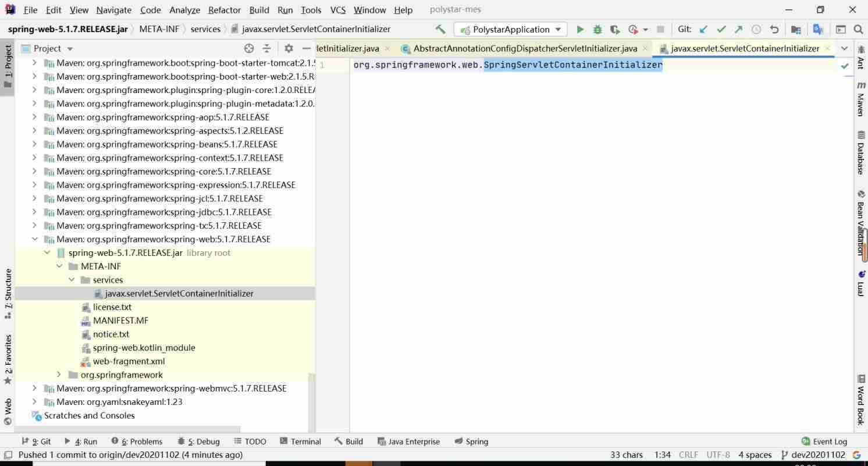Hide the Project tool window
The width and height of the screenshot is (868, 466).
[306, 48]
